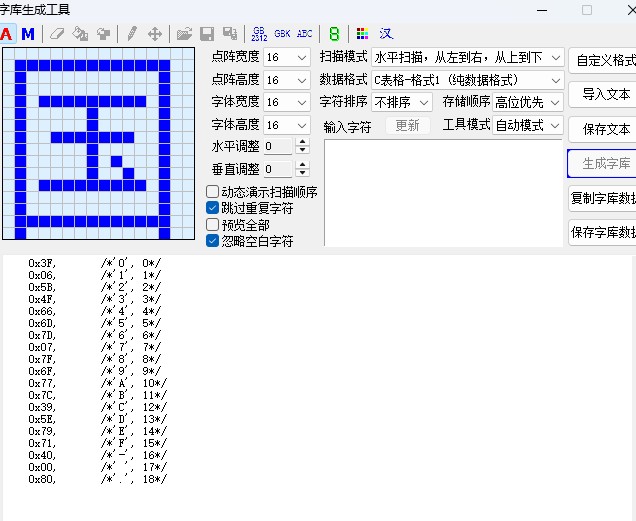Click the 自定义格式 button
Image resolution: width=636 pixels, height=521 pixels.
pyautogui.click(x=602, y=60)
